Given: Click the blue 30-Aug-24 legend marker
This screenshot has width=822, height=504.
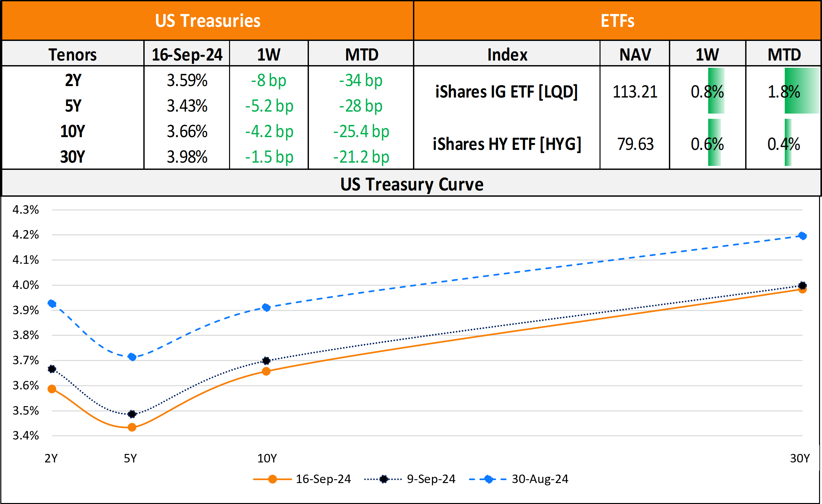Looking at the screenshot, I should [x=489, y=479].
